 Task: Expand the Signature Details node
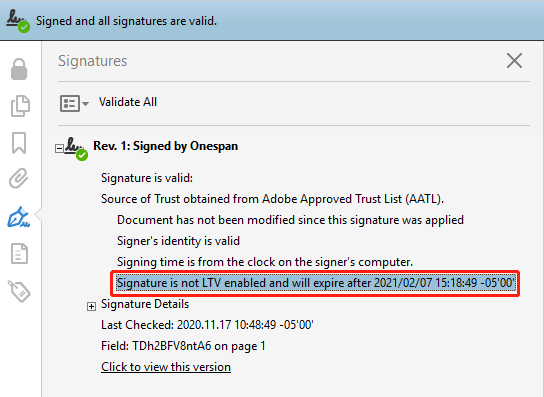[91, 306]
